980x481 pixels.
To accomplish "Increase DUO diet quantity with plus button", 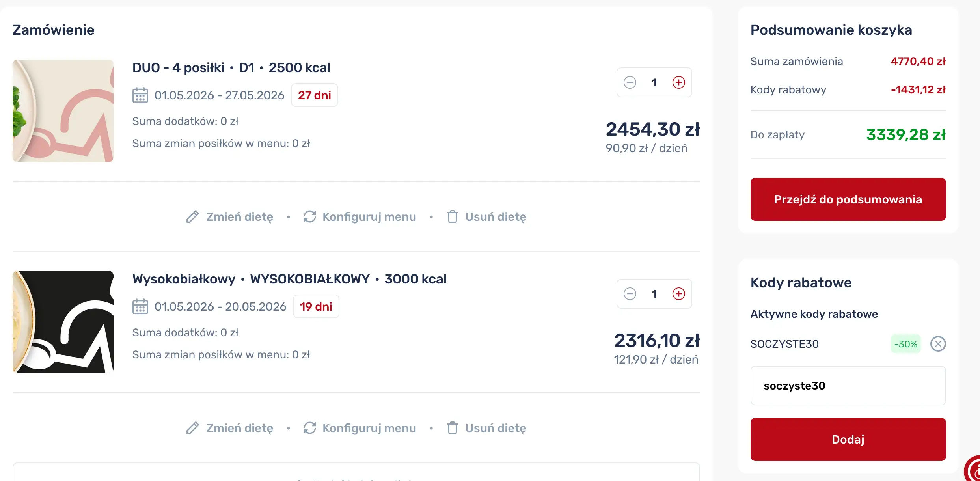I will (679, 82).
